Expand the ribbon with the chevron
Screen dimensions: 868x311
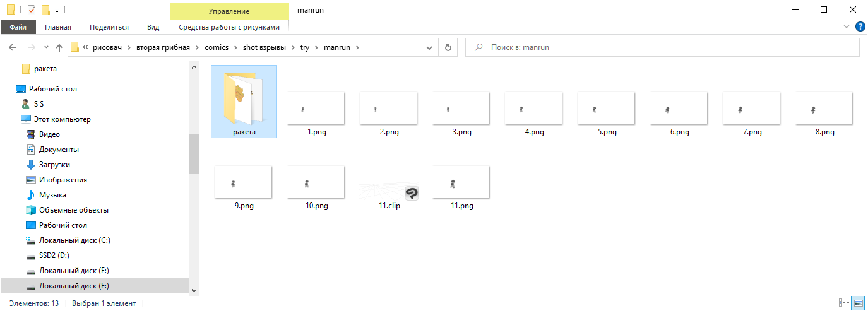tap(847, 27)
